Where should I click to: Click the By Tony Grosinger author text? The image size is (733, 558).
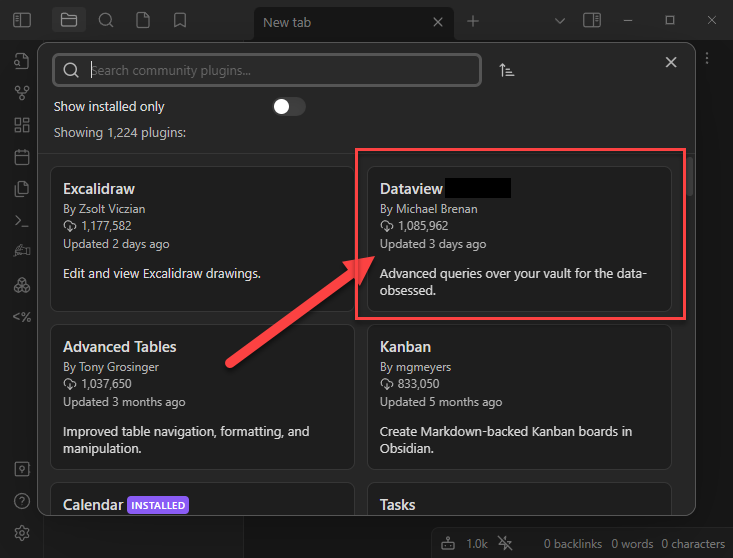point(111,367)
